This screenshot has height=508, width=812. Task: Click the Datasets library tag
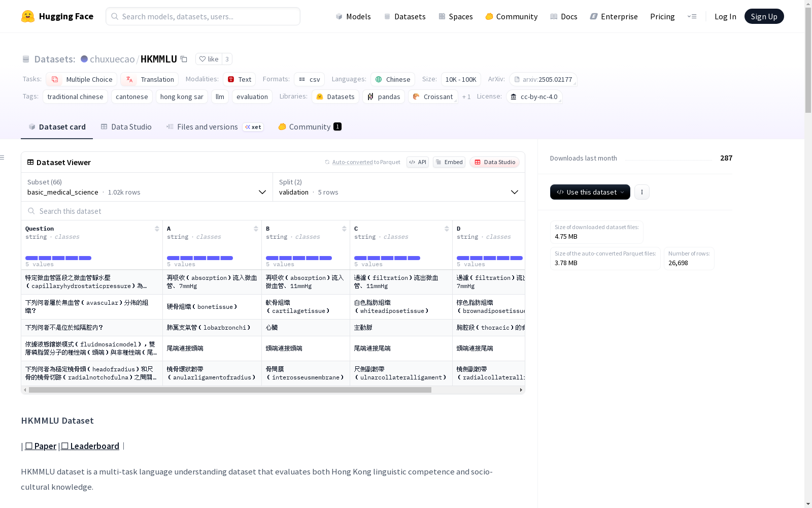(335, 97)
